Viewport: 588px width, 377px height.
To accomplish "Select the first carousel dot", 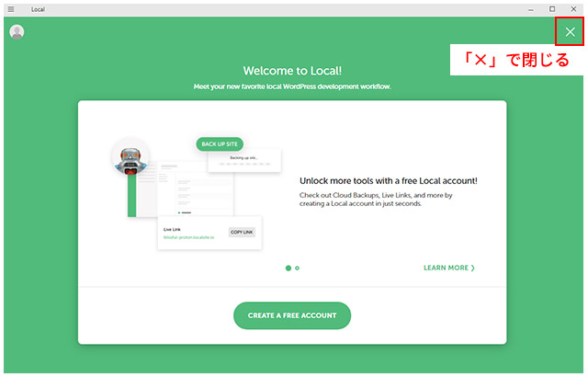I will pos(288,268).
